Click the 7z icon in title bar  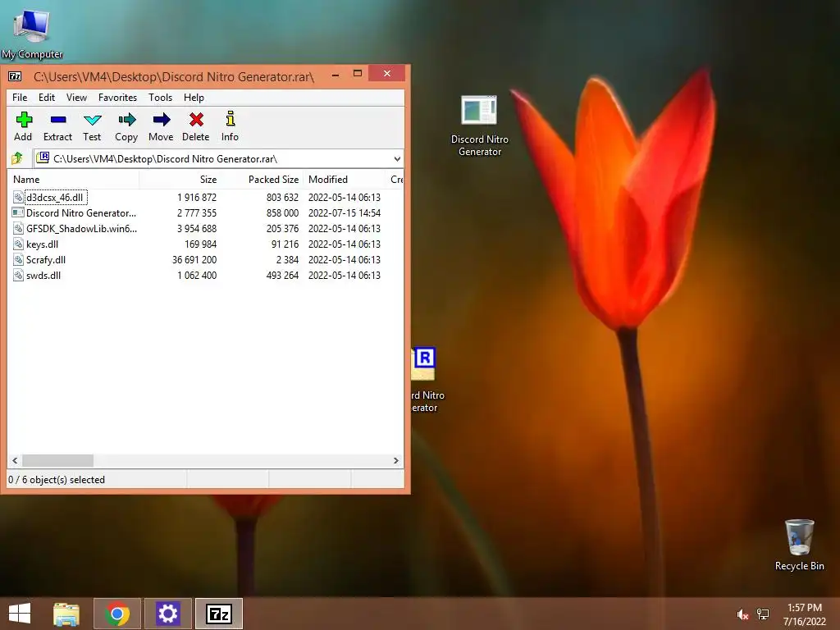pyautogui.click(x=15, y=76)
